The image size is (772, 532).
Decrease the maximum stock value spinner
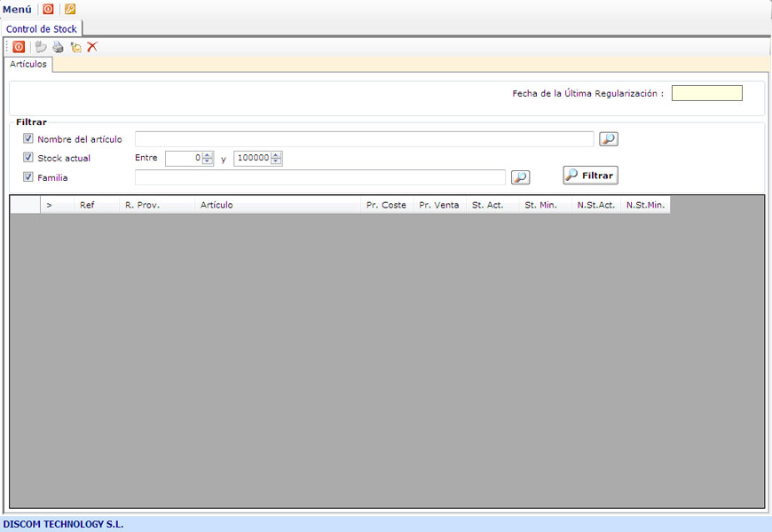[276, 162]
